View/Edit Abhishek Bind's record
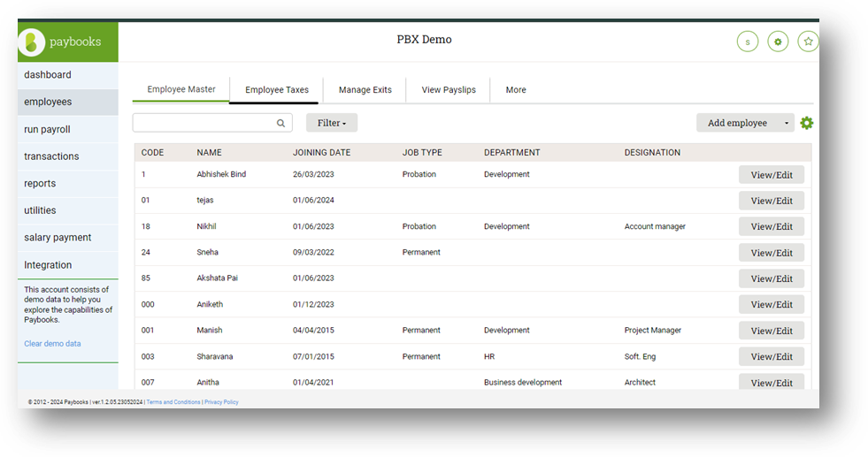868x457 pixels. pos(772,175)
